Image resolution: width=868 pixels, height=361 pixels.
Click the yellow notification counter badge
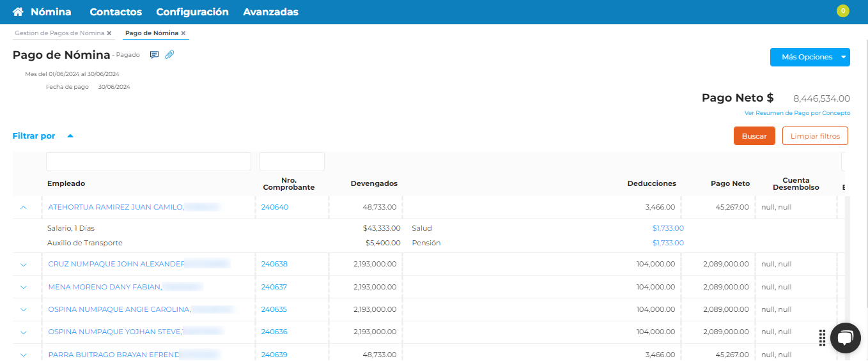(842, 11)
